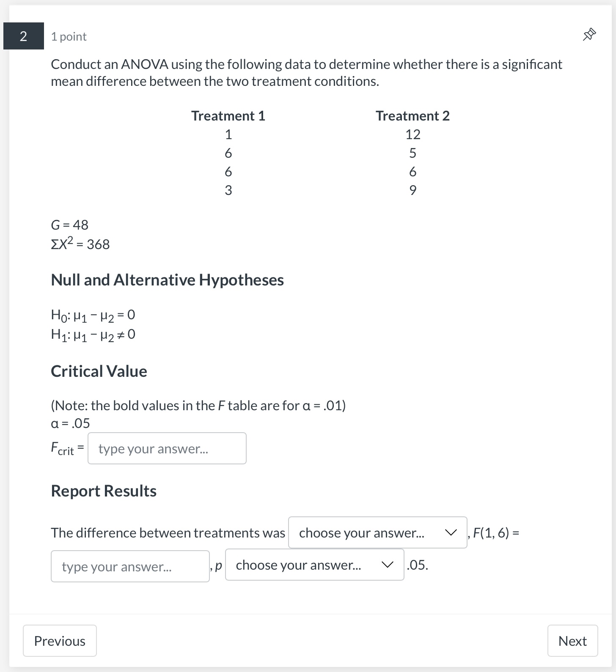Click the H0 hypothesis equation text
This screenshot has width=616, height=672.
(93, 315)
